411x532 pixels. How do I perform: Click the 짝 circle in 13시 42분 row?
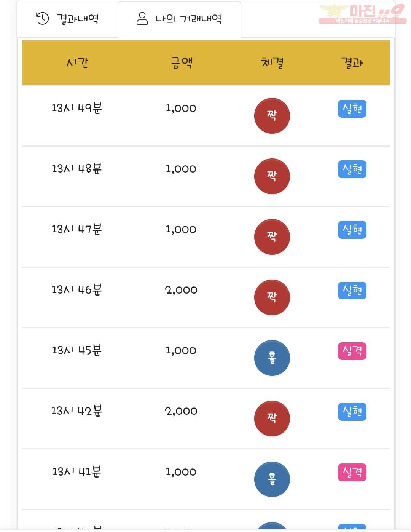point(272,419)
